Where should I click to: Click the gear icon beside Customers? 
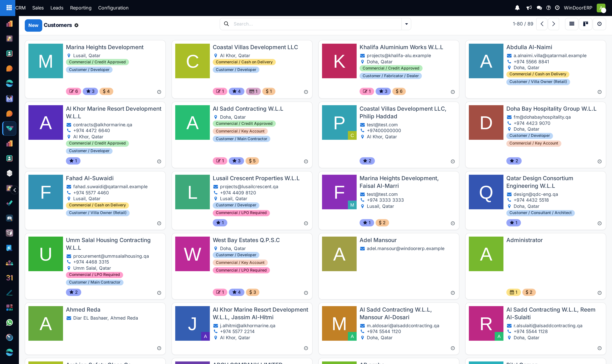[76, 25]
